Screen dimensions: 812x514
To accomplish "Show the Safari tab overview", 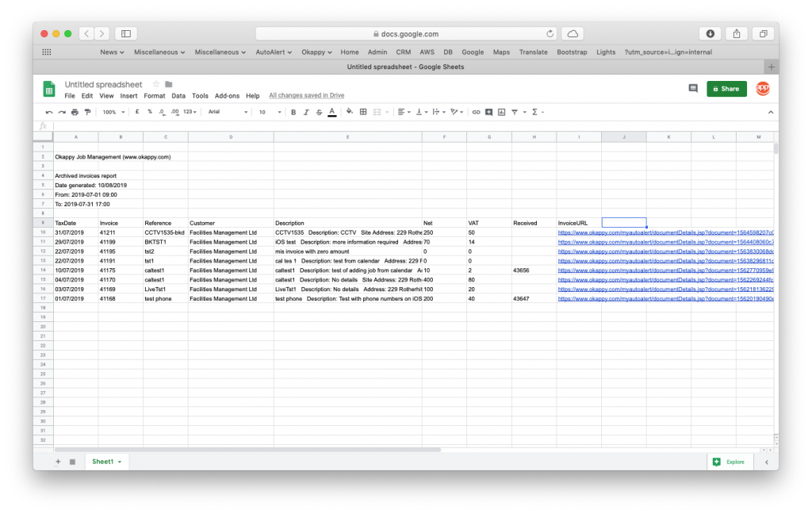I will (x=764, y=33).
